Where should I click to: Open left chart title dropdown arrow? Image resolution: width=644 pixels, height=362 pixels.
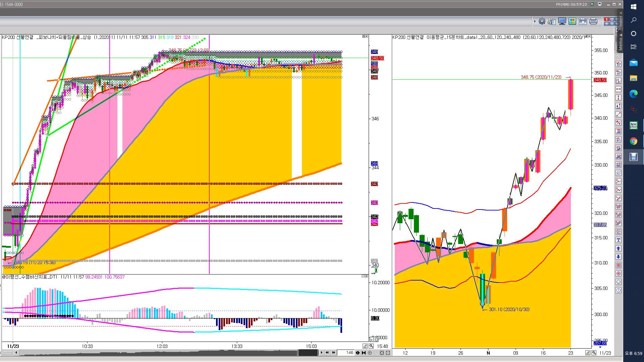pos(366,37)
